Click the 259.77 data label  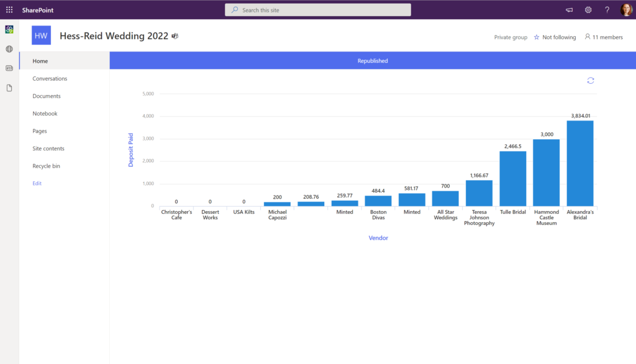tap(345, 196)
